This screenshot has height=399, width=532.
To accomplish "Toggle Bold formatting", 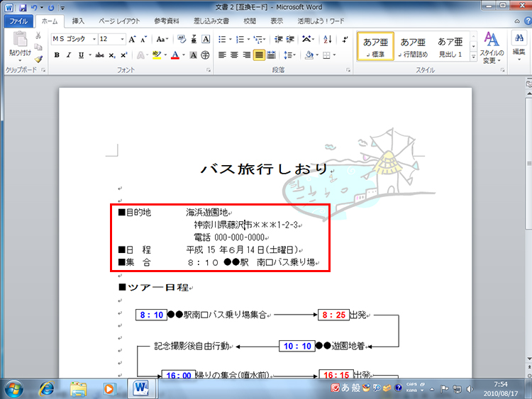I will point(57,55).
